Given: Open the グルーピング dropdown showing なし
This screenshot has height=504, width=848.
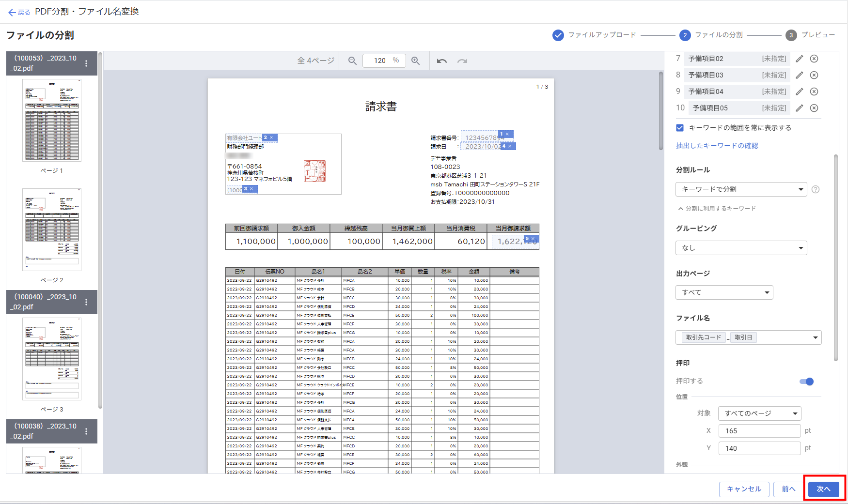Looking at the screenshot, I should 741,248.
